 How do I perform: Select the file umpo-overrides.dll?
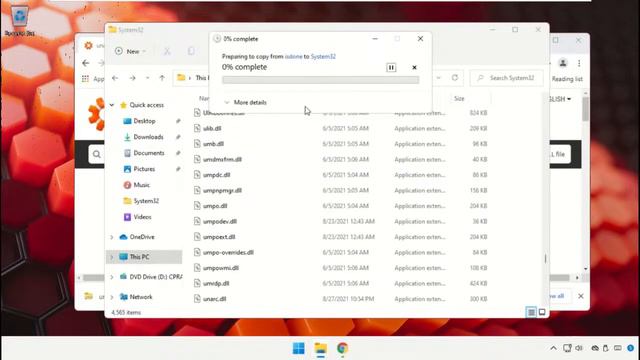click(x=228, y=253)
